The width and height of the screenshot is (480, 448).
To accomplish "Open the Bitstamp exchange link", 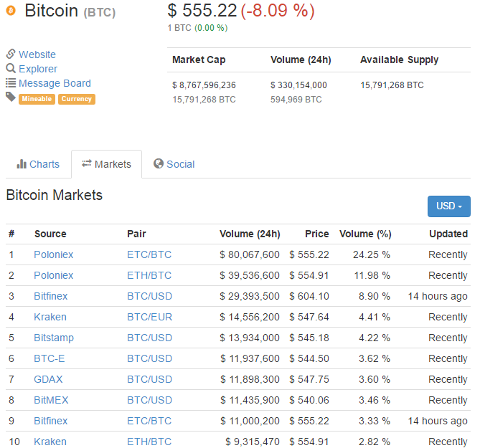I will click(x=53, y=338).
